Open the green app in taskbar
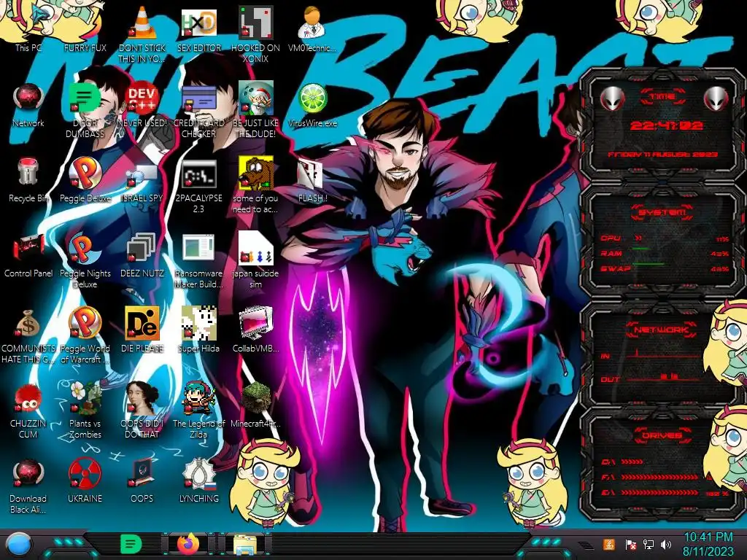The image size is (747, 560). pyautogui.click(x=131, y=544)
